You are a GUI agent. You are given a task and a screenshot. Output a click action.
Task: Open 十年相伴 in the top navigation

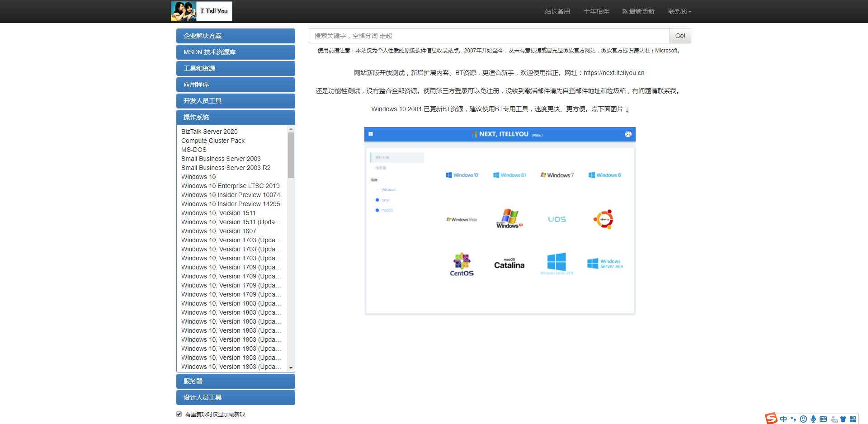click(596, 11)
